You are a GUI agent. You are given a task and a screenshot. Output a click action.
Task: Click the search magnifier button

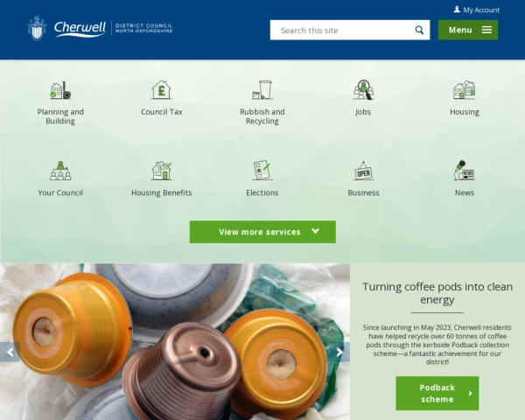point(419,30)
